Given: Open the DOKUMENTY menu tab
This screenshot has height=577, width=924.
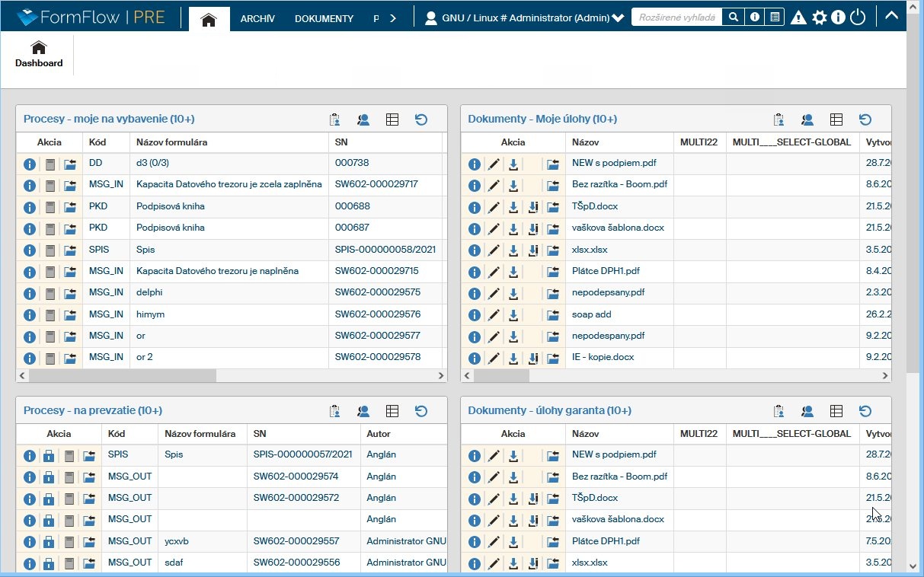Looking at the screenshot, I should pos(324,19).
